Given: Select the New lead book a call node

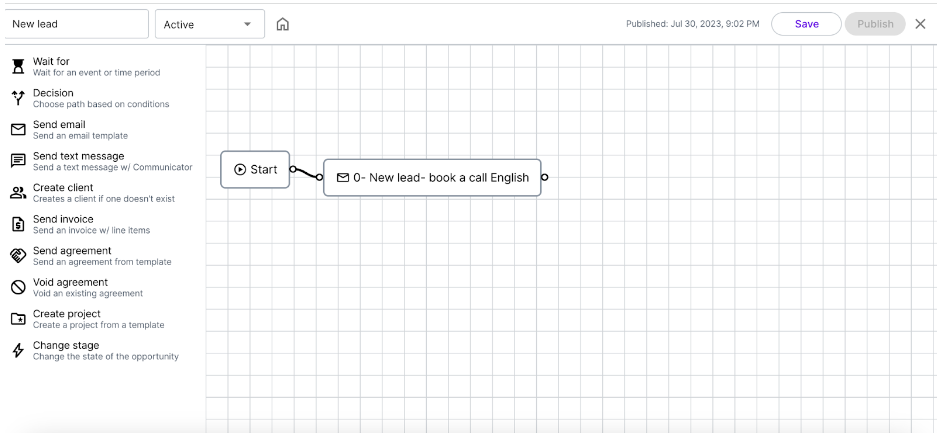Looking at the screenshot, I should (x=432, y=177).
